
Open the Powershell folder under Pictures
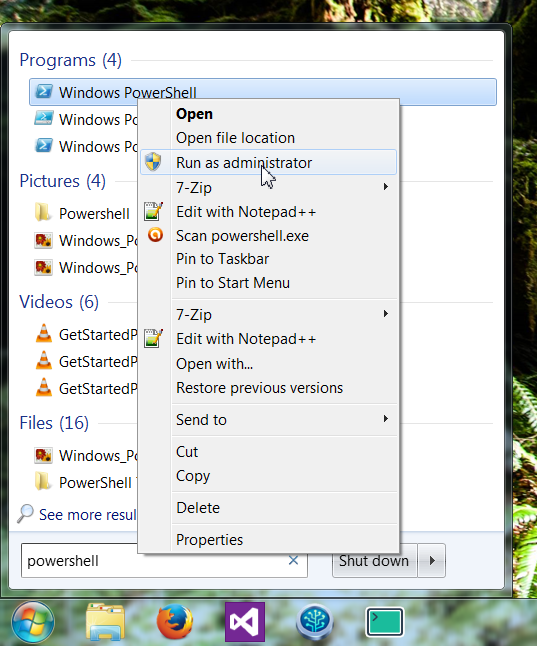pos(94,213)
